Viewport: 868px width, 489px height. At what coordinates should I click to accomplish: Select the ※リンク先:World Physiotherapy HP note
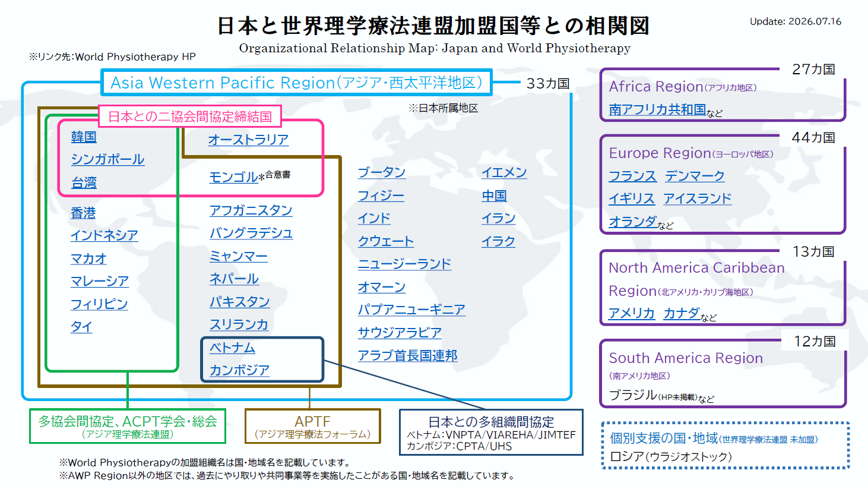click(112, 57)
